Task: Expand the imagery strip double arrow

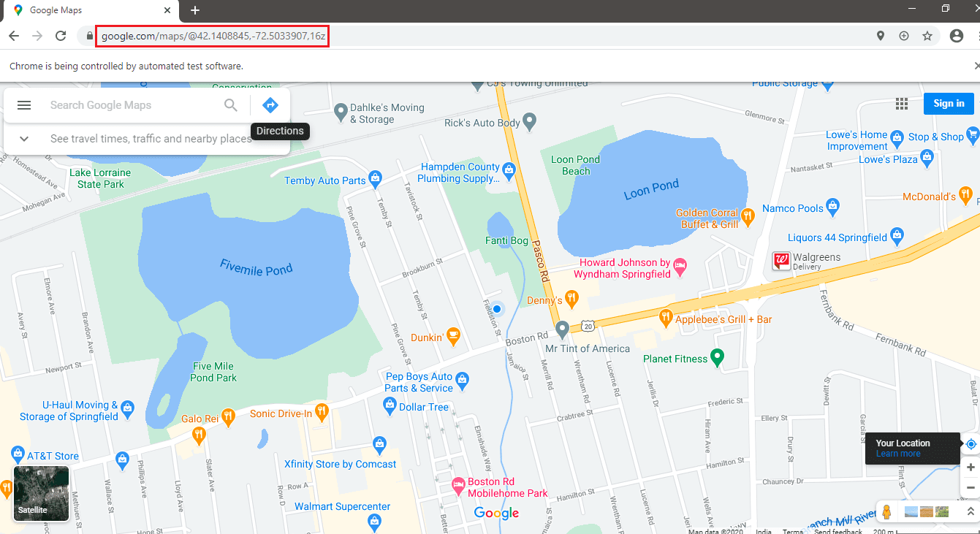Action: pos(970,512)
